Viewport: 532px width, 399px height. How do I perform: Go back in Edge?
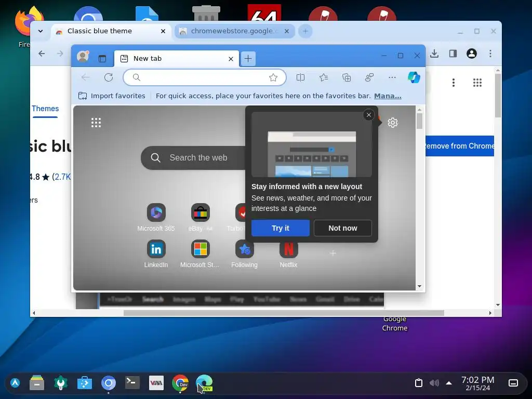(x=86, y=77)
